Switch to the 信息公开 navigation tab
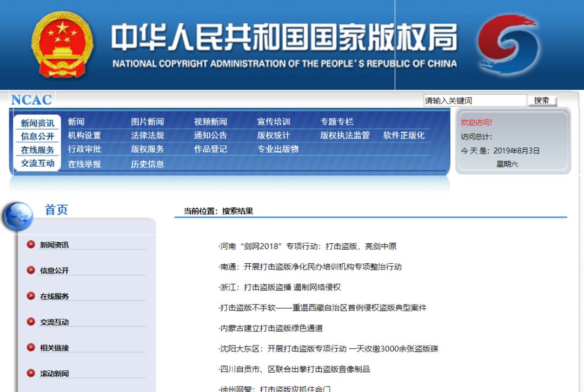The image size is (584, 392). (x=36, y=136)
